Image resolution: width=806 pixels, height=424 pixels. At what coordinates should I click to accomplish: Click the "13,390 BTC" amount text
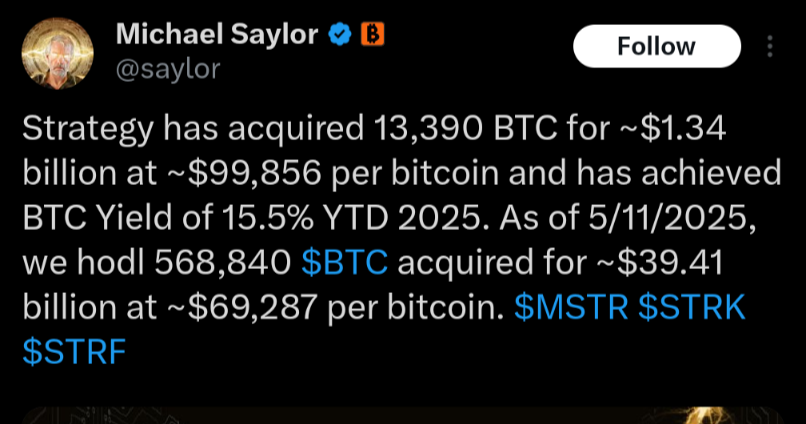pos(466,128)
